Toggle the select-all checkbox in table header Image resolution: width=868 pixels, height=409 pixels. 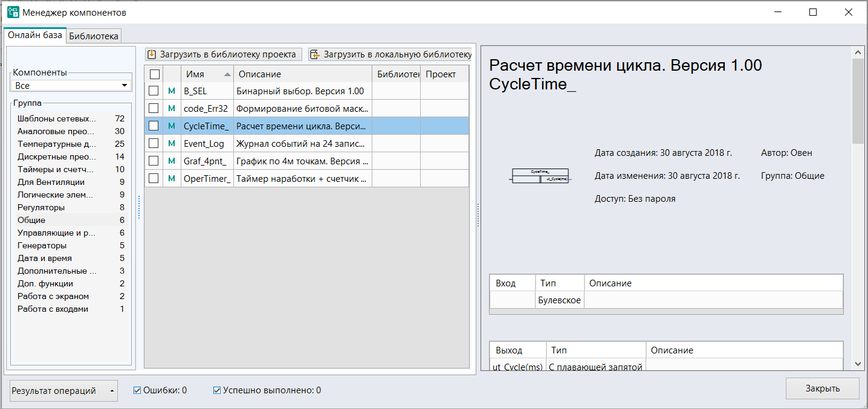(x=154, y=74)
